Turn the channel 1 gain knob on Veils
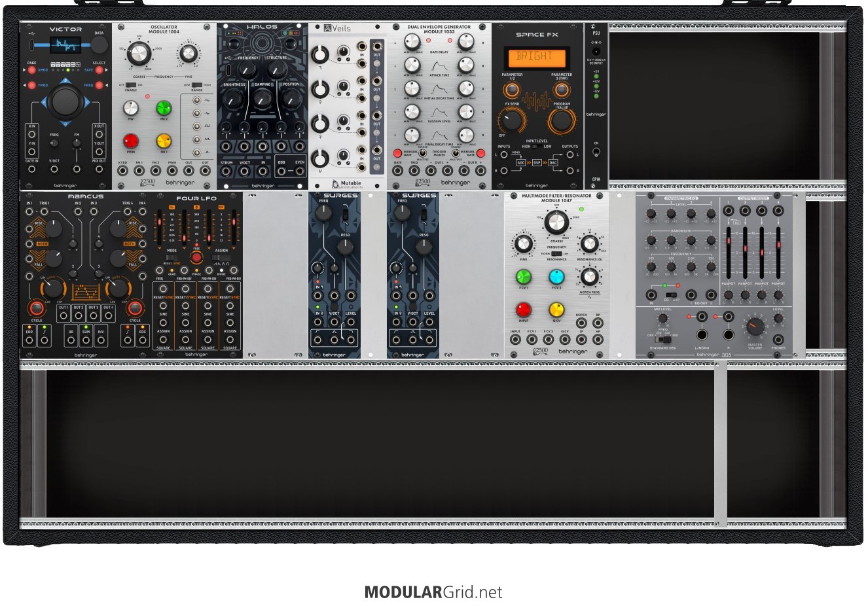This screenshot has width=868, height=606. tap(320, 54)
